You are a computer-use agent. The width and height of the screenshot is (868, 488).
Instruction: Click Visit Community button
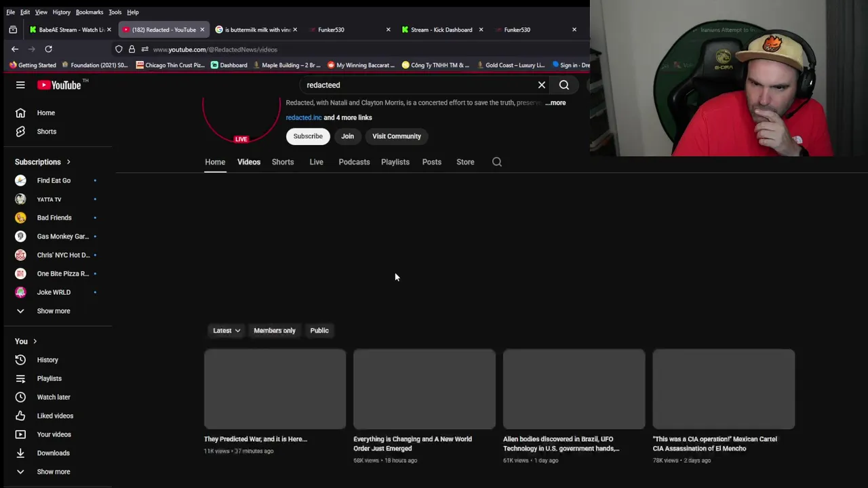point(397,136)
